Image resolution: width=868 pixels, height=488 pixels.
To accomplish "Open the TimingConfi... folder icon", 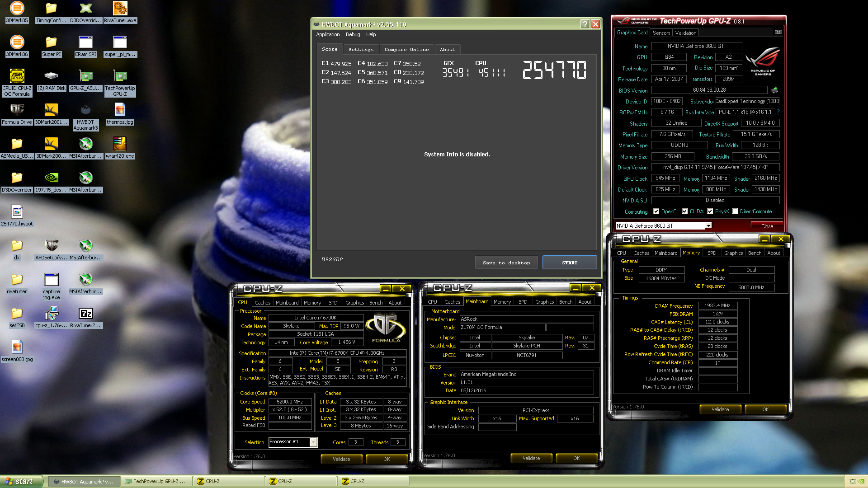I will pos(51,12).
